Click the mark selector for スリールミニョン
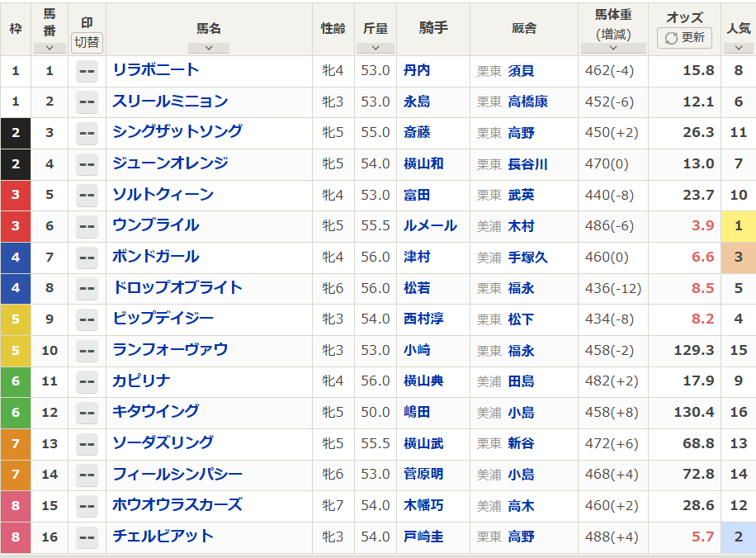The height and width of the screenshot is (558, 756). [88, 102]
